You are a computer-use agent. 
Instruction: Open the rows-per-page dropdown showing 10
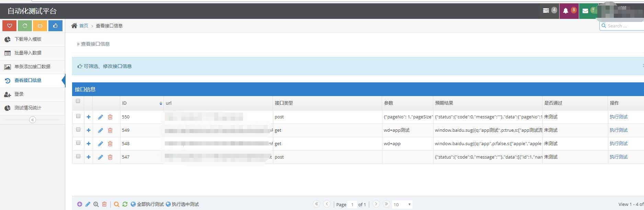[x=402, y=205]
